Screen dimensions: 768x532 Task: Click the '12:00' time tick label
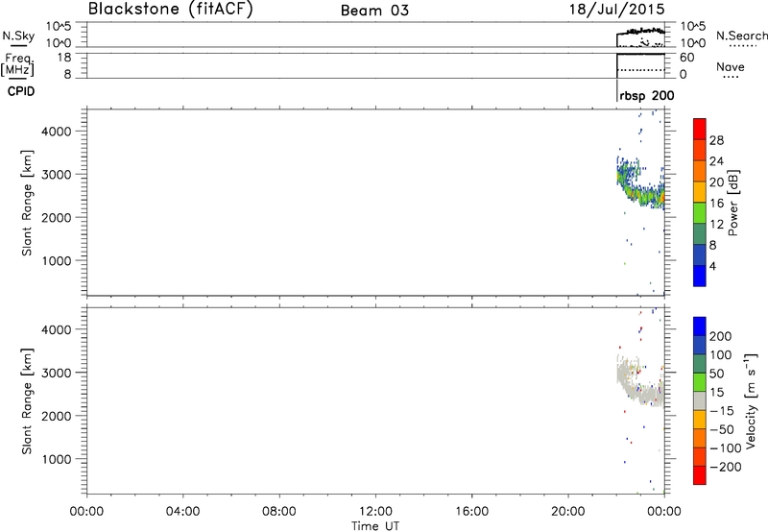tap(375, 512)
